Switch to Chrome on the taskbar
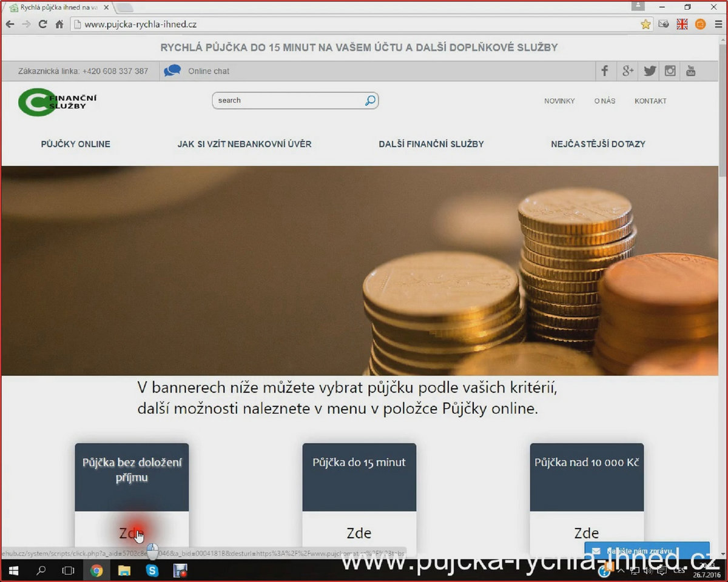This screenshot has width=728, height=582. [96, 570]
